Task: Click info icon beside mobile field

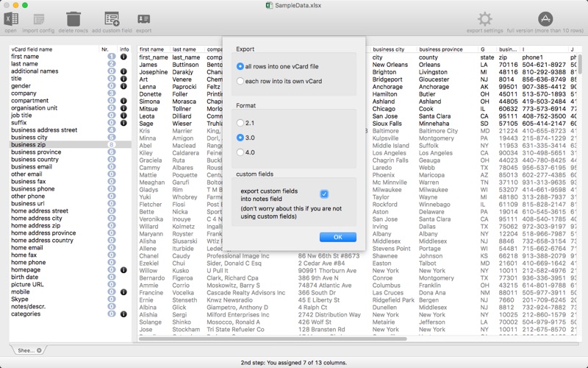Action: [123, 292]
